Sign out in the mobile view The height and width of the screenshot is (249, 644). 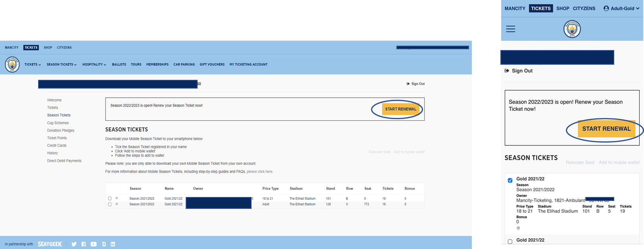pos(519,71)
